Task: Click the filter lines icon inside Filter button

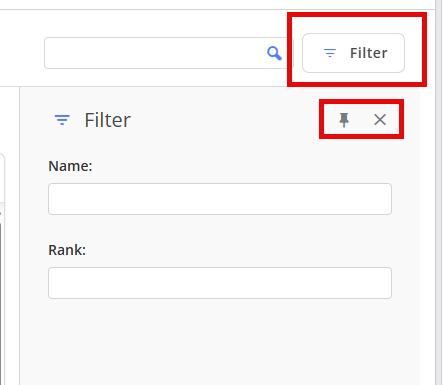Action: [x=330, y=53]
